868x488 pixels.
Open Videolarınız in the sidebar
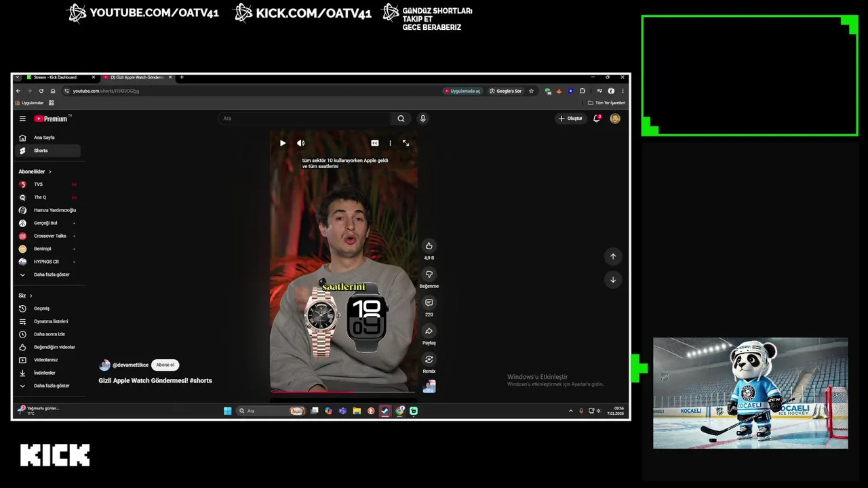click(47, 360)
